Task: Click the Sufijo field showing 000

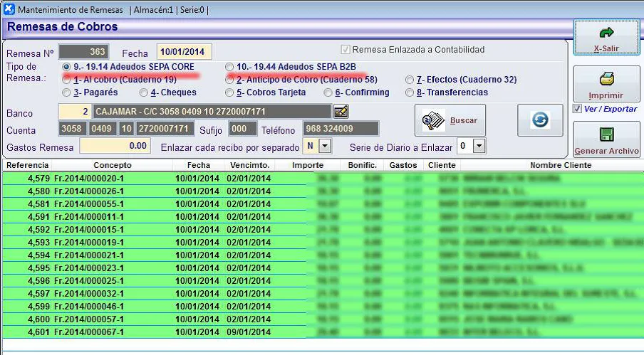Action: click(x=243, y=129)
